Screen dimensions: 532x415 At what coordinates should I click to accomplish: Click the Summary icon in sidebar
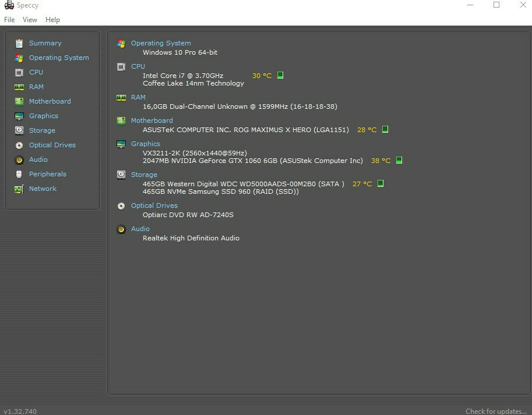19,43
